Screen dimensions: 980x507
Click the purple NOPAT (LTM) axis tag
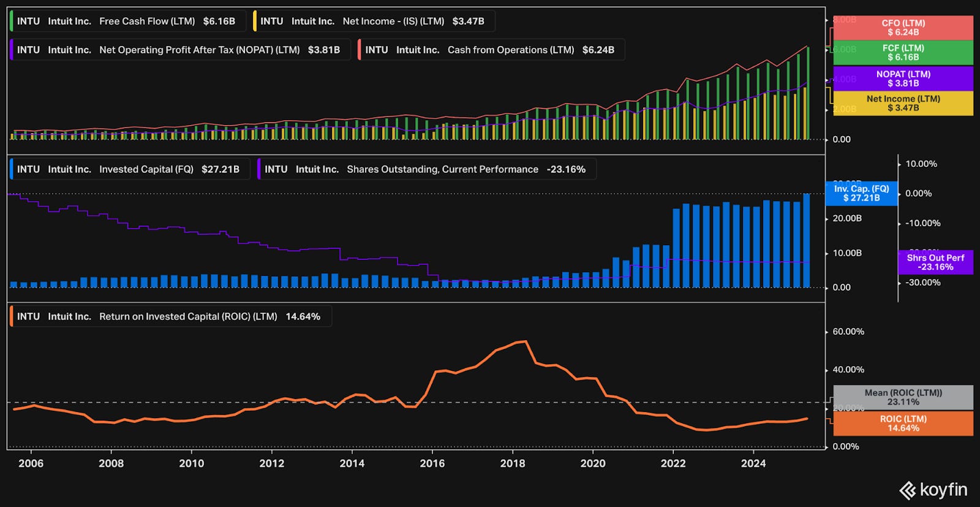903,78
